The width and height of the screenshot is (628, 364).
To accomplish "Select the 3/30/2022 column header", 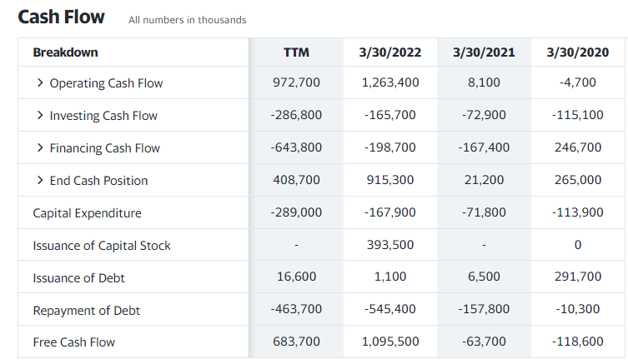I will point(390,52).
